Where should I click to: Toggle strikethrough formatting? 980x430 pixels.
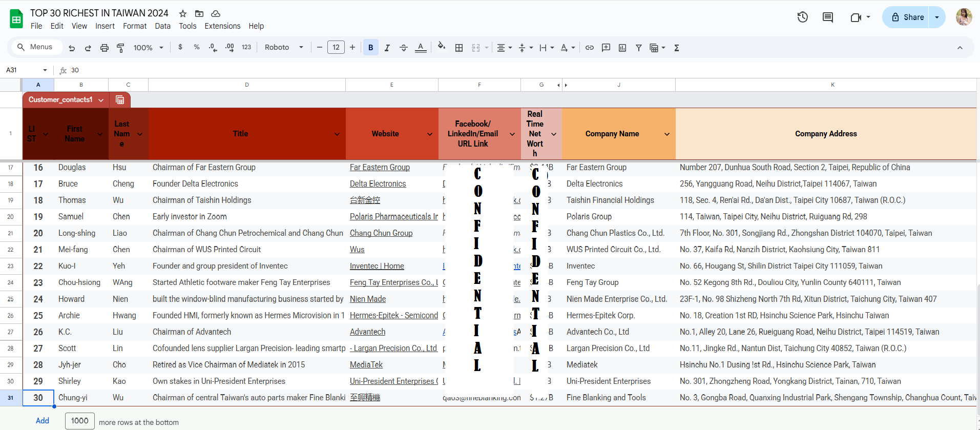404,48
